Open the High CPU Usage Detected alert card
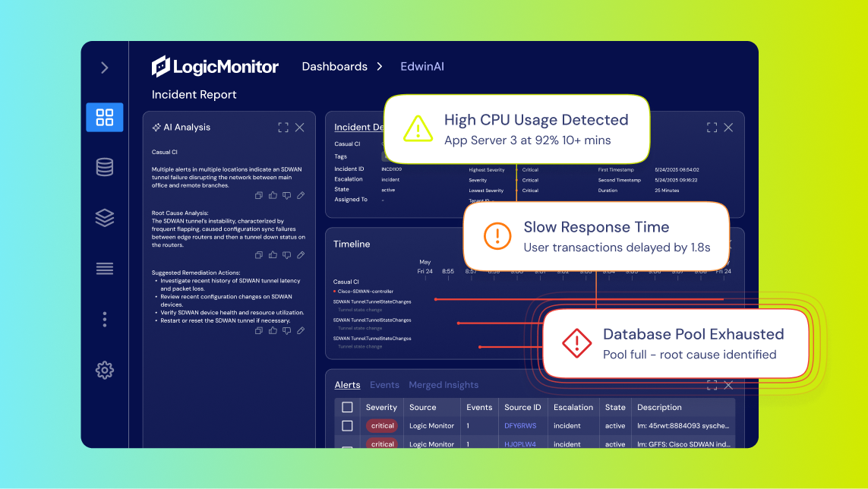The image size is (868, 489). pos(516,130)
